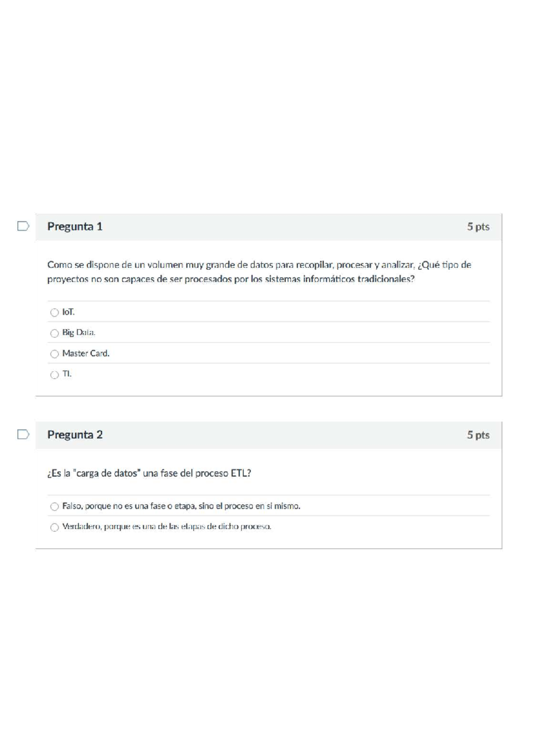
Task: Click the question text about sistemas informáticos tradicionales
Action: click(259, 272)
